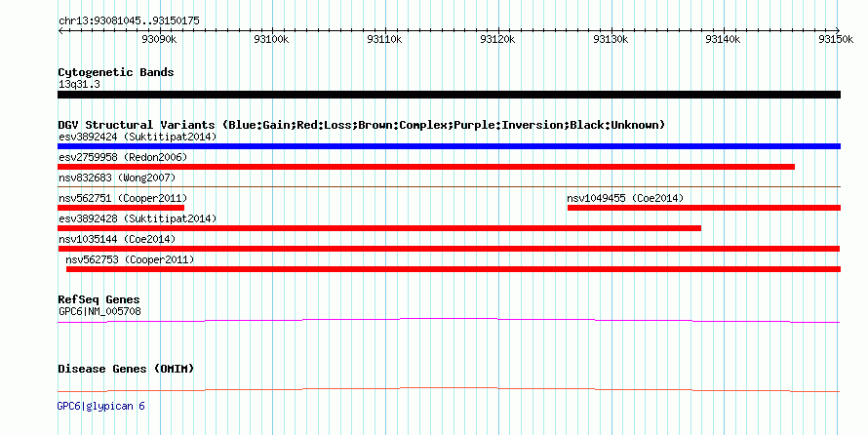868x435 pixels.
Task: Select the 13q31.3 band label
Action: (79, 85)
